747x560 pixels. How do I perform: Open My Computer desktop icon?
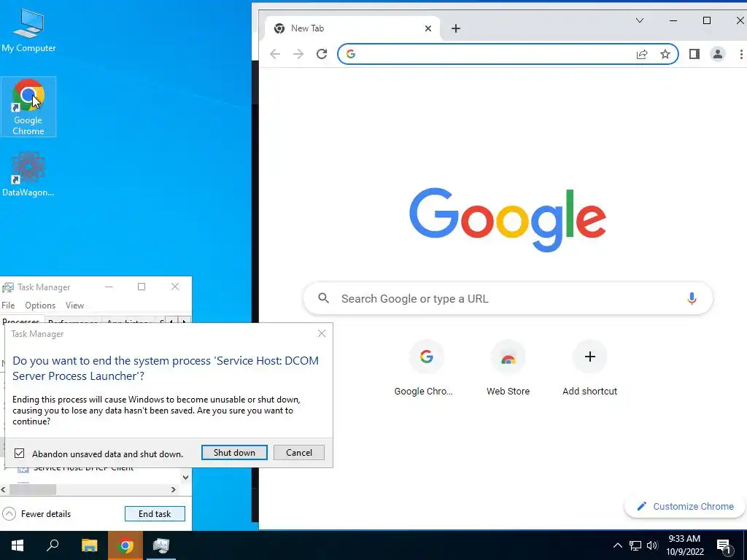(28, 30)
